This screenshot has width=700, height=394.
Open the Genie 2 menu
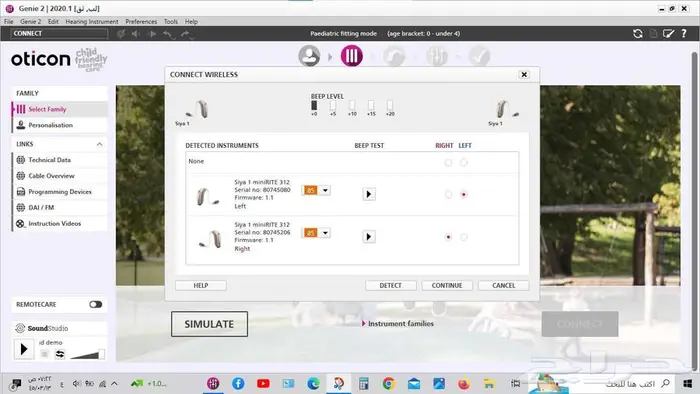coord(30,21)
